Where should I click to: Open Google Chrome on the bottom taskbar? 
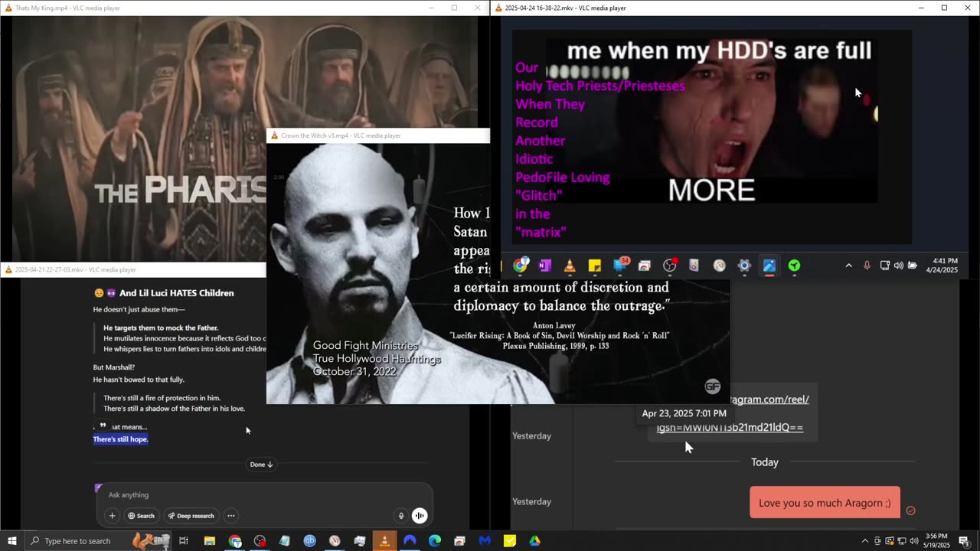point(235,541)
